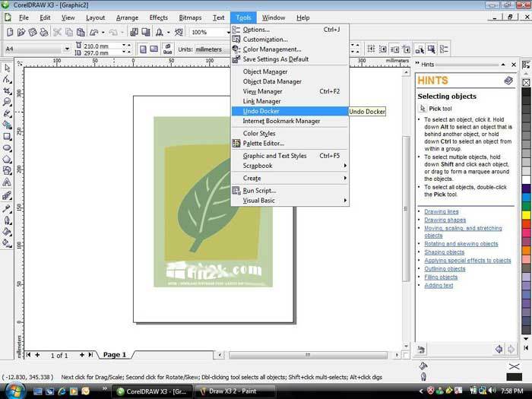The width and height of the screenshot is (532, 399).
Task: Select the Pick tool in toolbox
Action: (x=7, y=68)
